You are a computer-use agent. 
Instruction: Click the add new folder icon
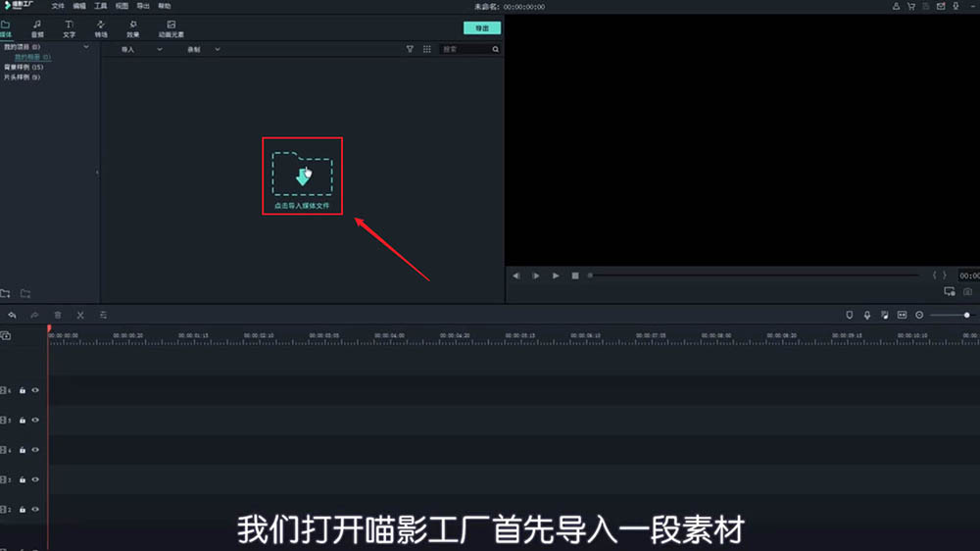[x=6, y=293]
